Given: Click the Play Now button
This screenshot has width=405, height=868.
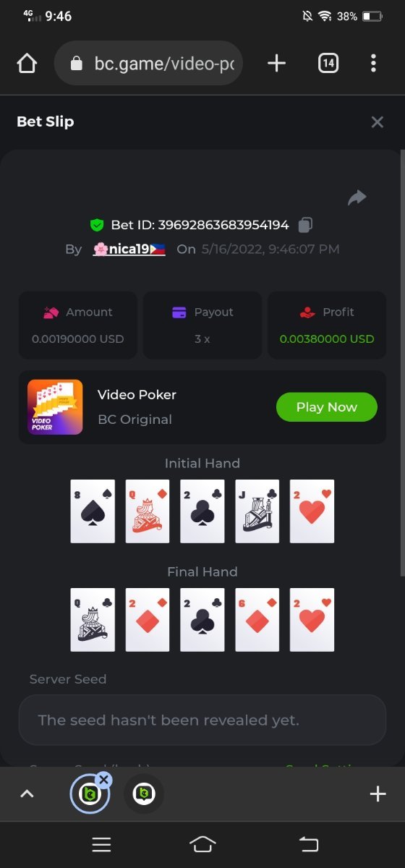Looking at the screenshot, I should [327, 407].
